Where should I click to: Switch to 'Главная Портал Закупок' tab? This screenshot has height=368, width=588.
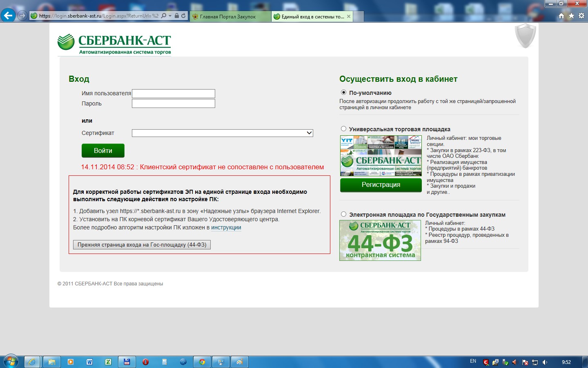click(x=230, y=17)
